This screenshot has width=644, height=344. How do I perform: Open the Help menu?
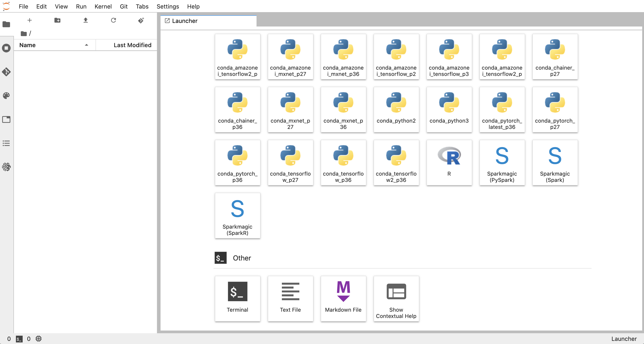pos(193,7)
